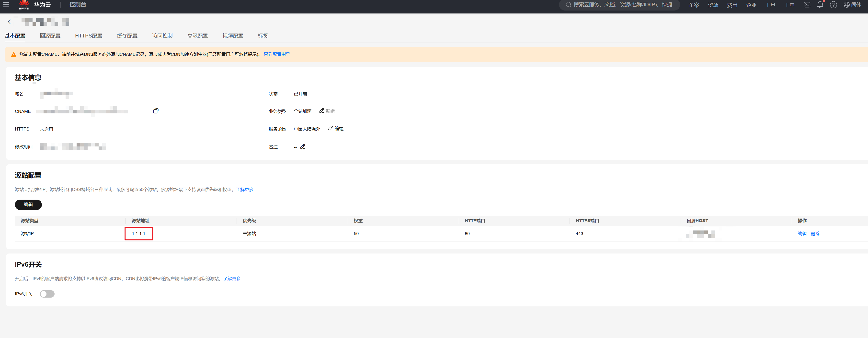The image size is (868, 338).
Task: Open the 查看配置指导 link
Action: pos(277,54)
